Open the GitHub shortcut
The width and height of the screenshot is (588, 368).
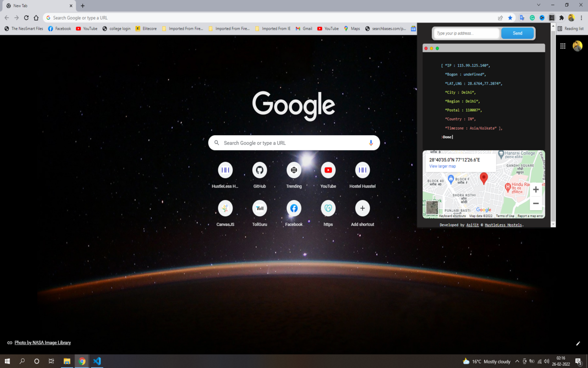pos(260,175)
